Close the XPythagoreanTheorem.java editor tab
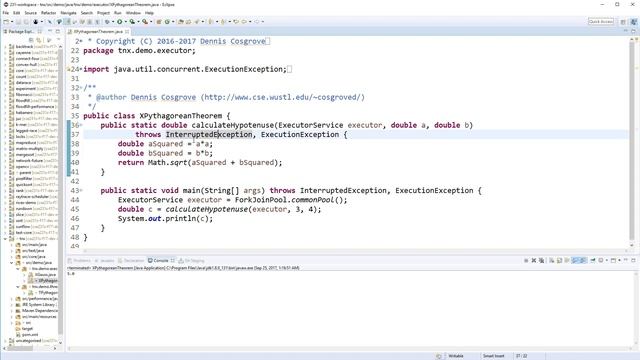 pyautogui.click(x=127, y=31)
